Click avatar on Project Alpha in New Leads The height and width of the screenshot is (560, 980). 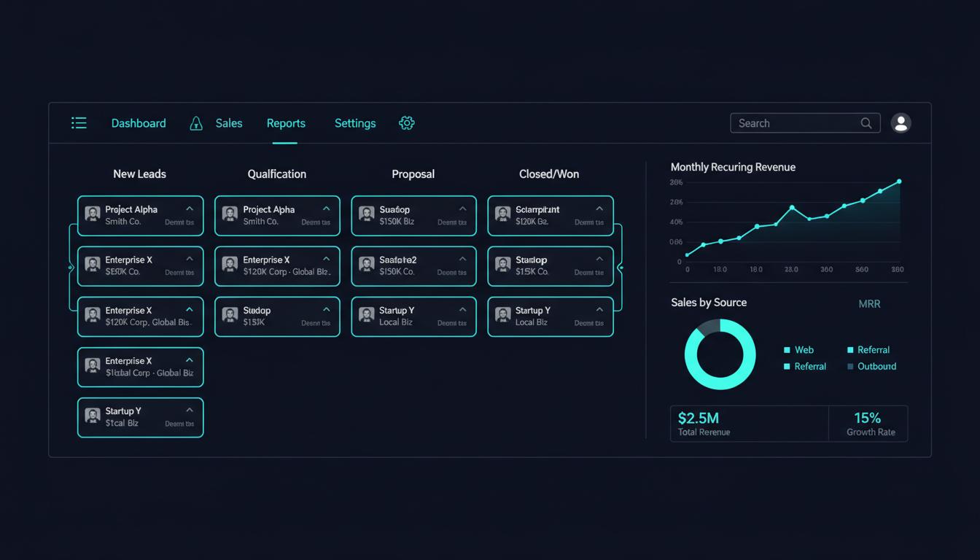click(93, 214)
